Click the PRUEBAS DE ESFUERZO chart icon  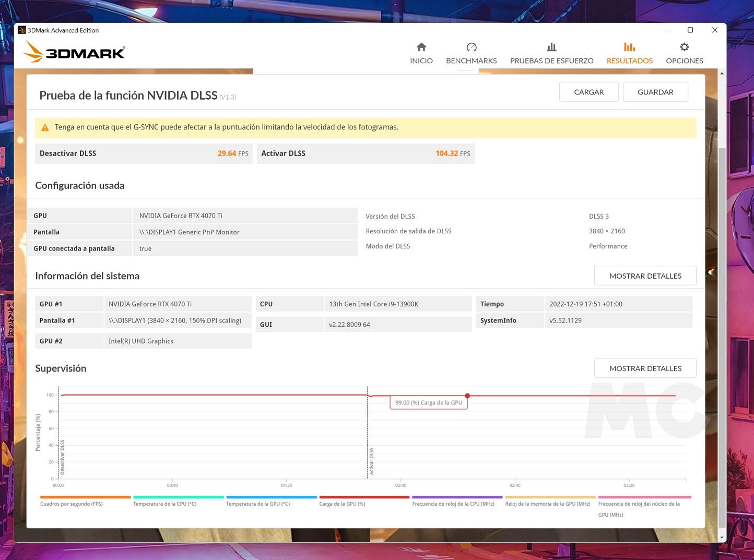(551, 47)
